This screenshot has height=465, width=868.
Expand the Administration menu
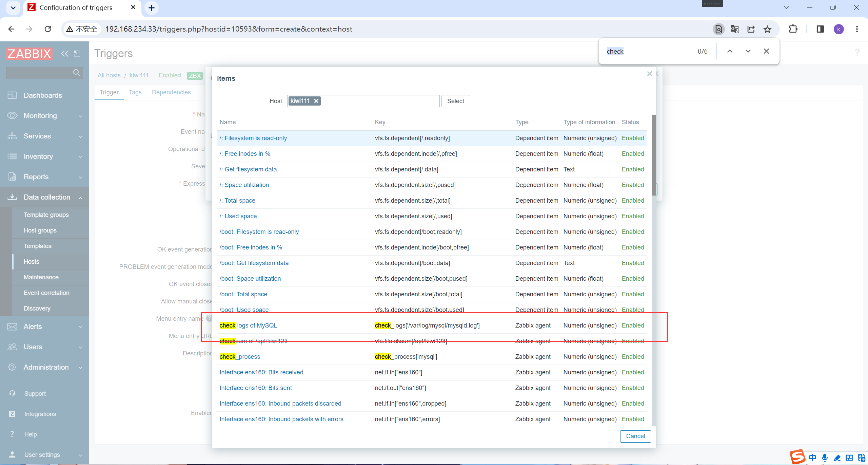click(44, 367)
